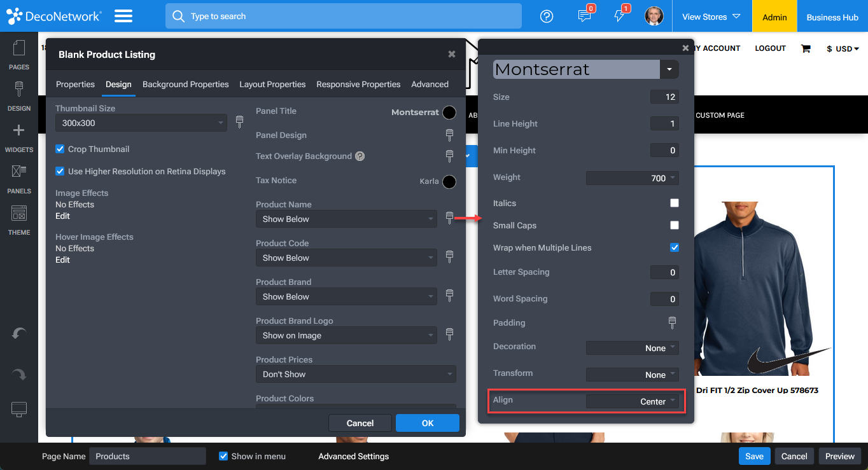Expand the Weight dropdown showing 700
This screenshot has width=868, height=470.
632,178
